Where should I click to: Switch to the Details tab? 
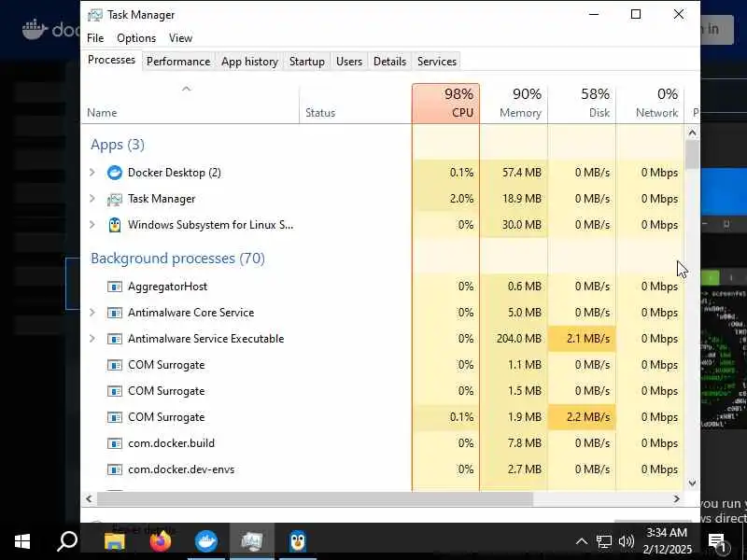click(x=389, y=62)
